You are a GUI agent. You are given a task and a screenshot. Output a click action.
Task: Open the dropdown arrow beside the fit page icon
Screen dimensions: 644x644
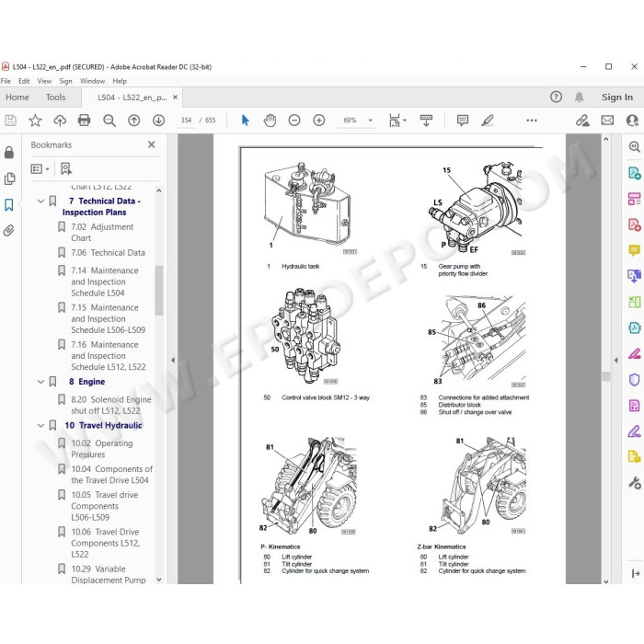point(405,121)
